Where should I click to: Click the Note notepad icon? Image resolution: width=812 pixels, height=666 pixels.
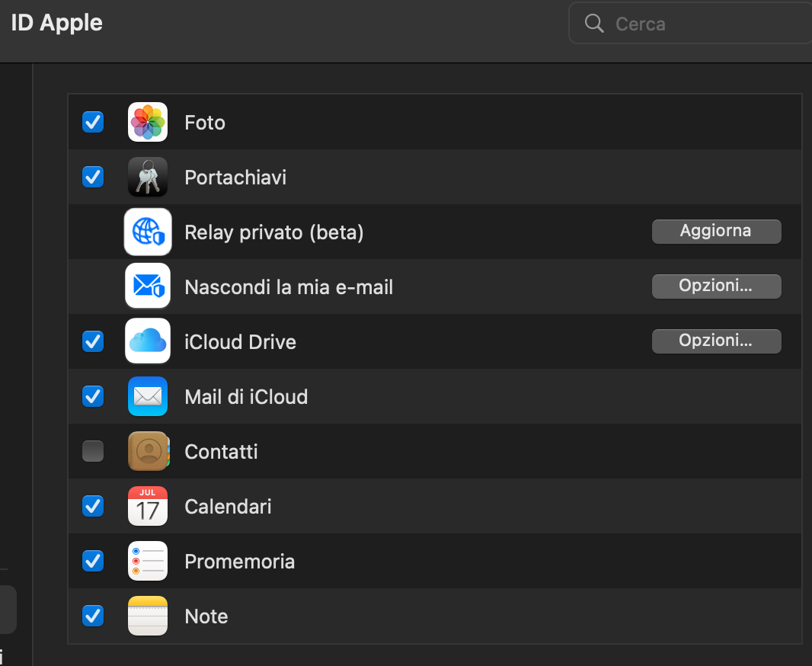[x=148, y=616]
